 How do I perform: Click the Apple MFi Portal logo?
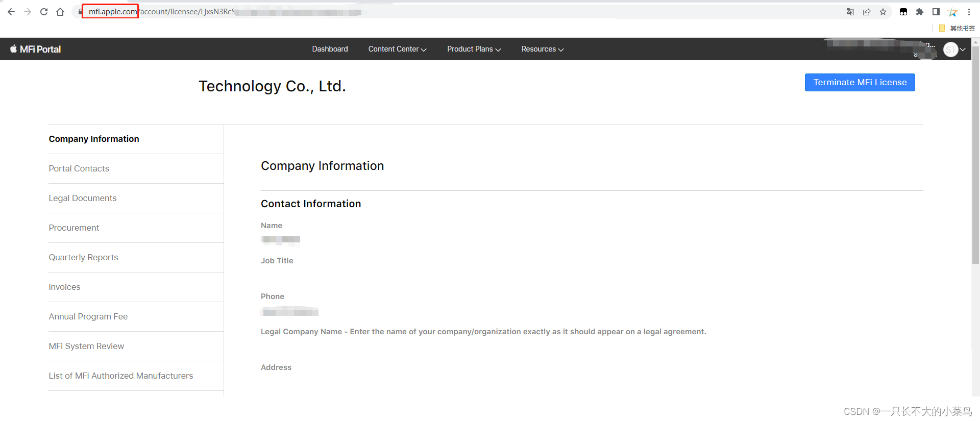pyautogui.click(x=35, y=49)
